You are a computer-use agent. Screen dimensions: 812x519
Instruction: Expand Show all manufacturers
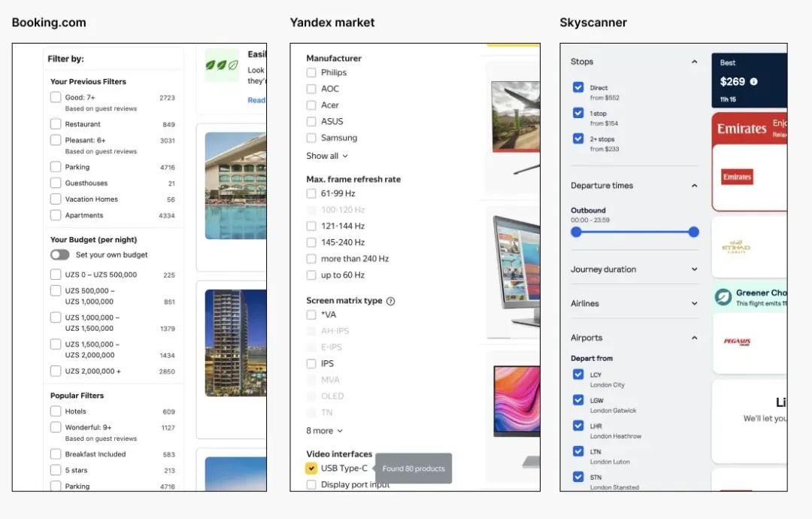point(327,156)
